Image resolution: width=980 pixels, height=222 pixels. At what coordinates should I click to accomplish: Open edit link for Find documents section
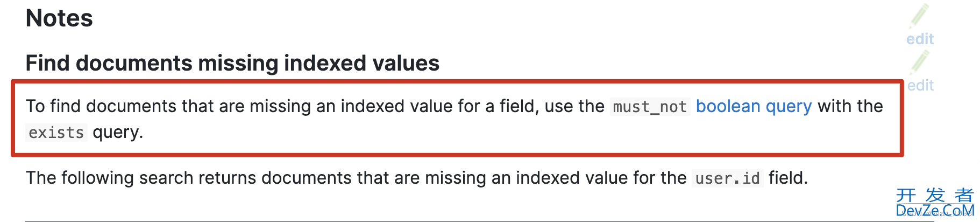(x=920, y=86)
